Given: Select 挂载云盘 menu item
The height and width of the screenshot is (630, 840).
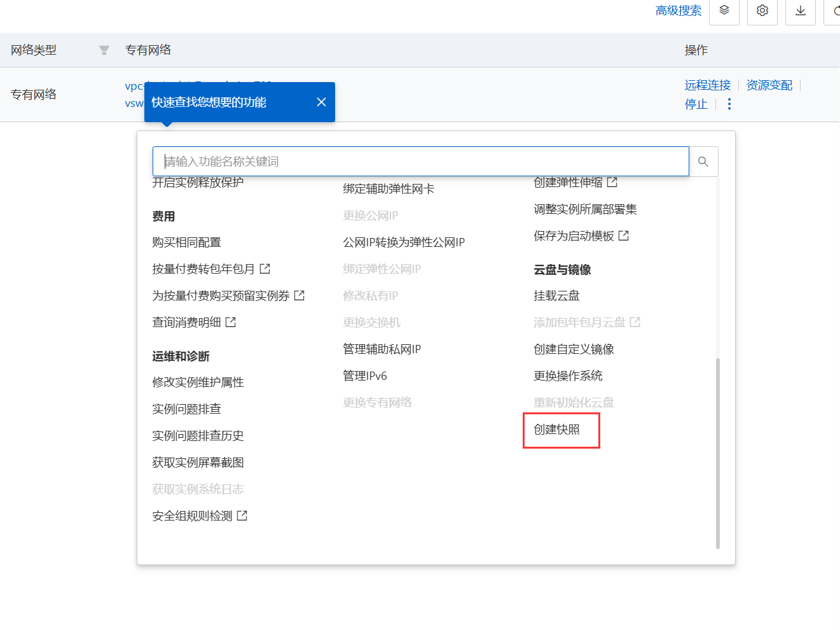Looking at the screenshot, I should coord(557,296).
